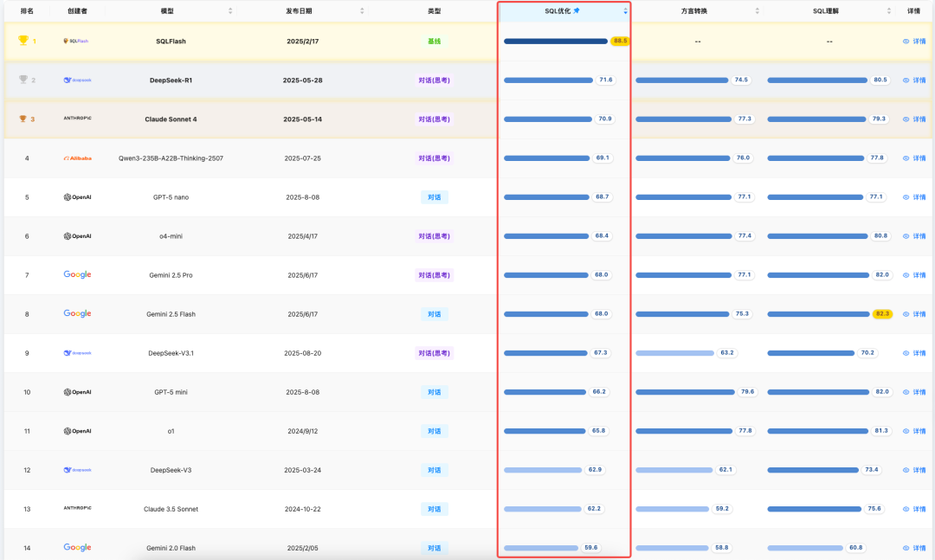Click Gemini 2.0 Flash 60.8 SQL理解 score bar
This screenshot has height=560, width=935.
pos(805,548)
